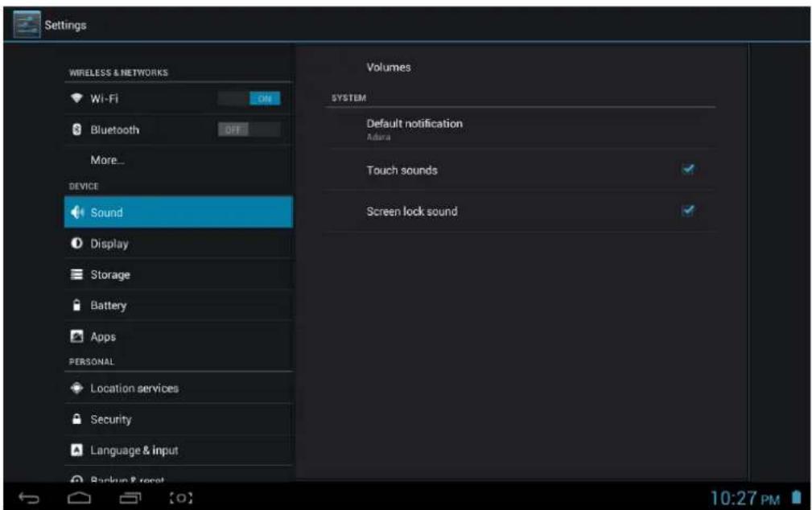Screen dimensions: 812x510
Task: Open More wireless settings
Action: click(x=179, y=160)
